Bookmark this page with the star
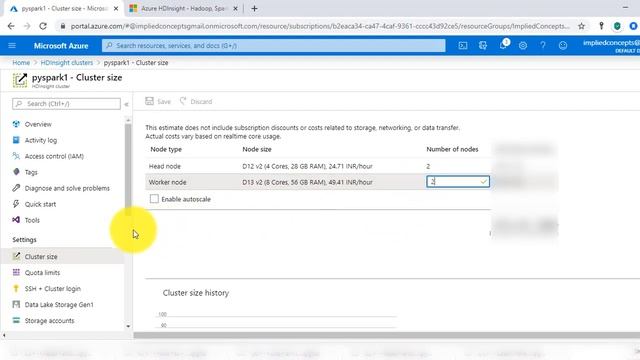 click(581, 26)
